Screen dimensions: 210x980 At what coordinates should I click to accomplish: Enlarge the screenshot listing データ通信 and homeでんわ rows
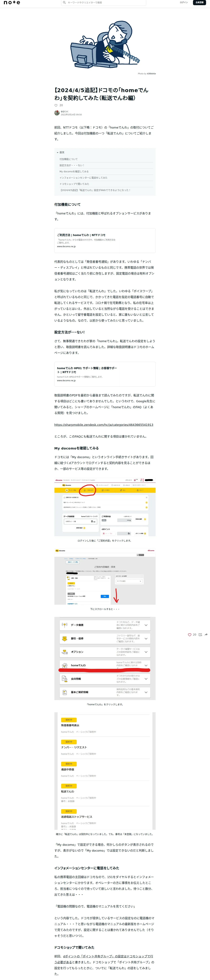pos(105,659)
